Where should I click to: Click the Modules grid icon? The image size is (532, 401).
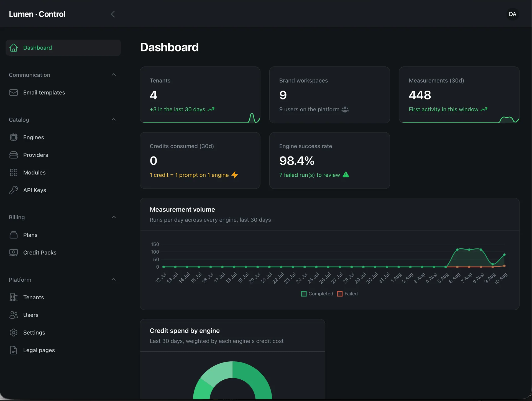(14, 173)
